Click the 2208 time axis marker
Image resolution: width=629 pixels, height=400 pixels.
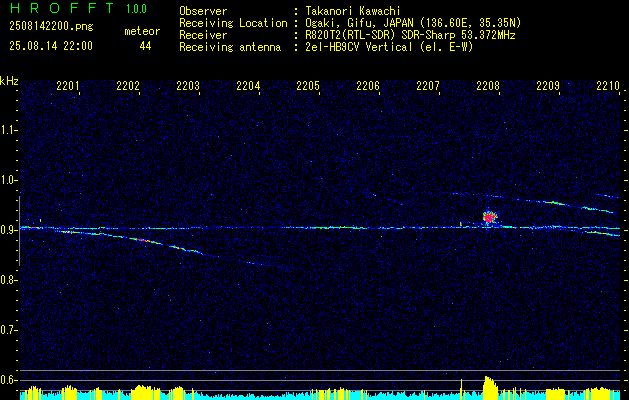pyautogui.click(x=488, y=85)
